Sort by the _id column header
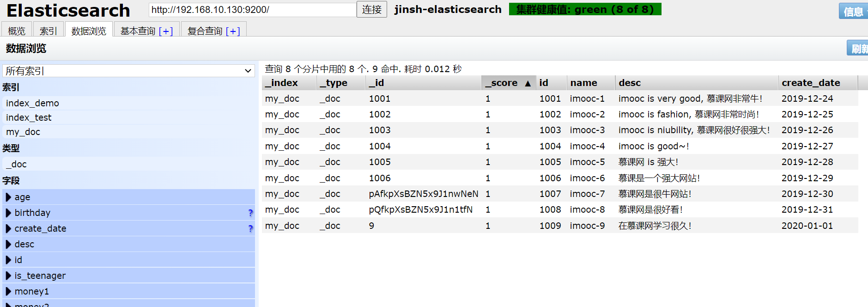 point(423,83)
